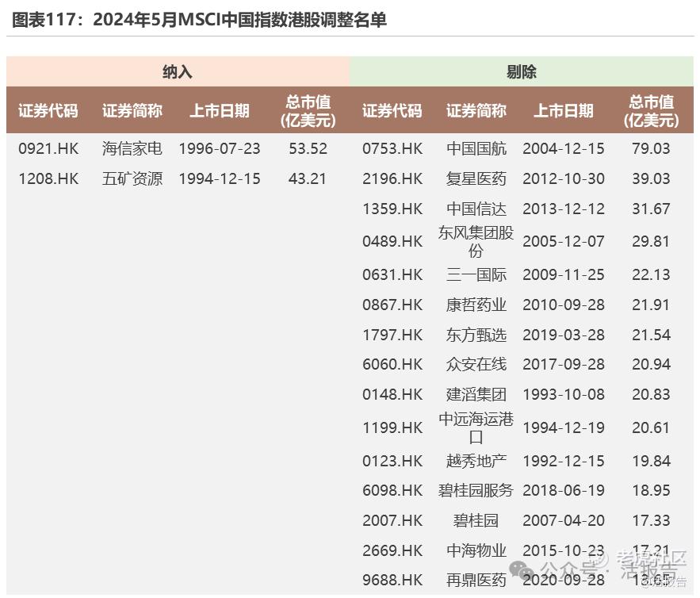Image resolution: width=700 pixels, height=598 pixels.
Task: Click listing date 2005-12-07
Action: coord(564,241)
